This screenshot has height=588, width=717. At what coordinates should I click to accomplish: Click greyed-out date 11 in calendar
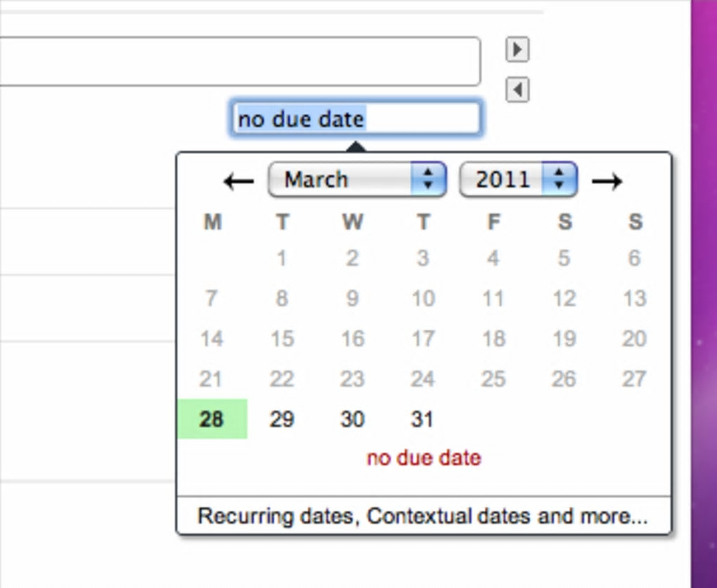pos(493,299)
